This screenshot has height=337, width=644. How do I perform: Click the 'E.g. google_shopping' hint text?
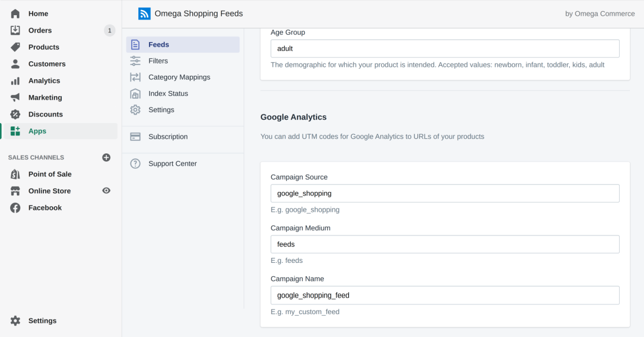[305, 210]
